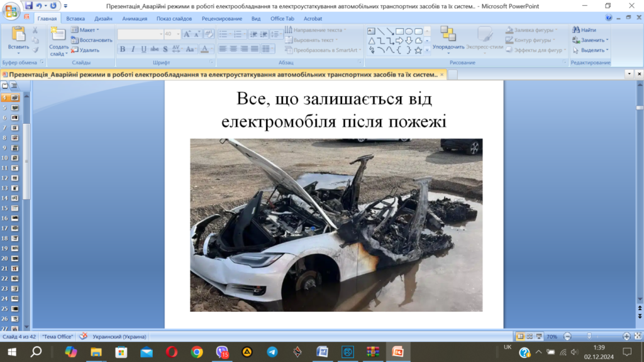Click the Вид ribbon tab
The width and height of the screenshot is (644, 362).
(x=256, y=18)
